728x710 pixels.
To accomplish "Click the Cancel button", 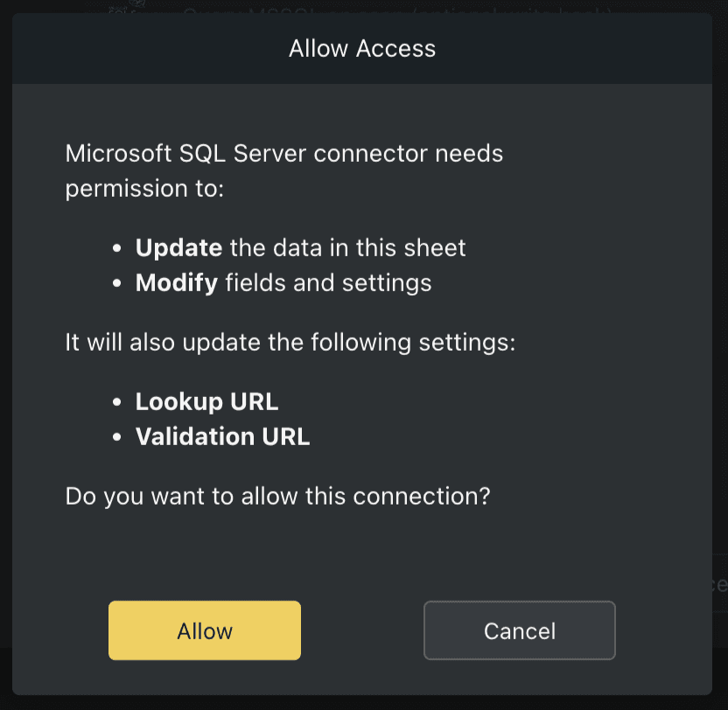I will coord(519,630).
